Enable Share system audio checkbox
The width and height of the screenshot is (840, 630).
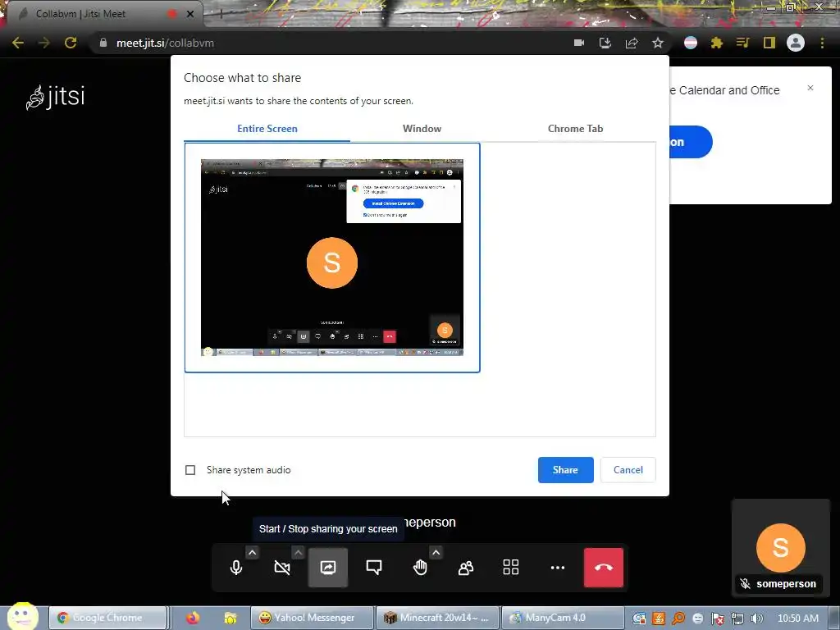190,470
